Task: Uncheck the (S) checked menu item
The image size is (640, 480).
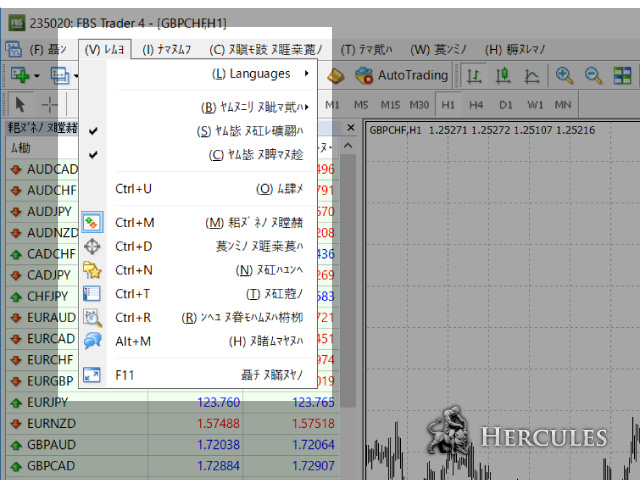Action: [198, 131]
